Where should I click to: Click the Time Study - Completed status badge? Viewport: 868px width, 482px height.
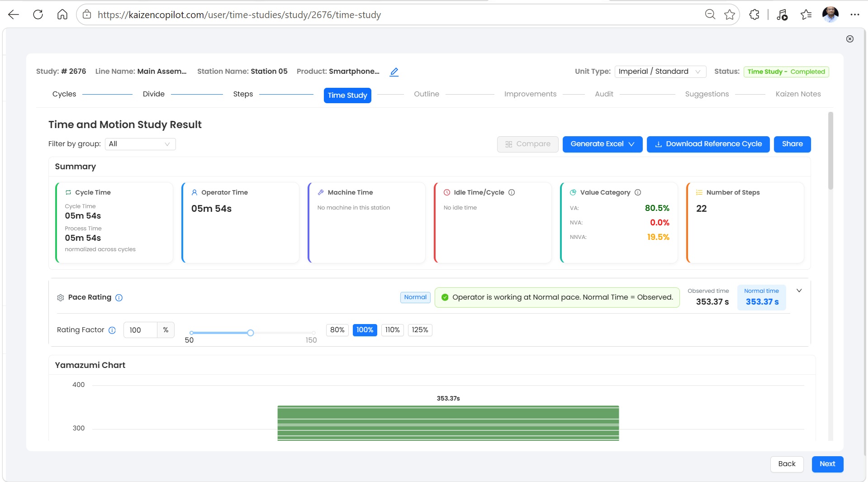tap(786, 72)
